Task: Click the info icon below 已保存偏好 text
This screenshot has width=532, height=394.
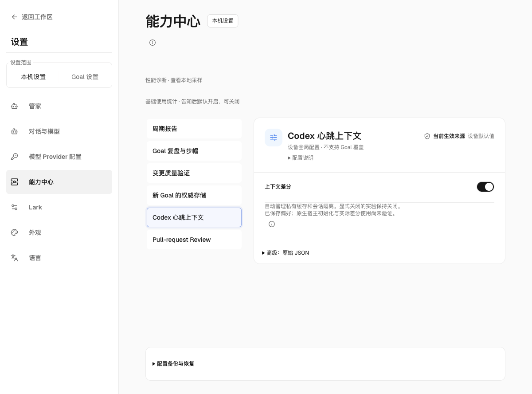Action: point(272,224)
